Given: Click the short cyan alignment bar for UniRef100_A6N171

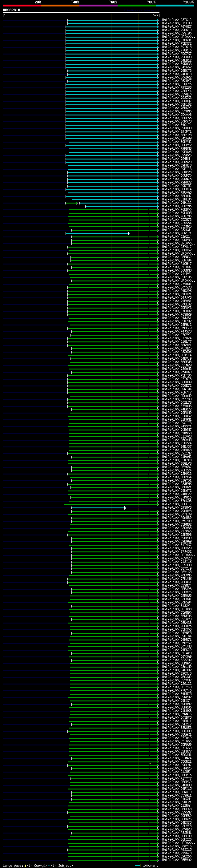Looking at the screenshot, I should (98, 234).
